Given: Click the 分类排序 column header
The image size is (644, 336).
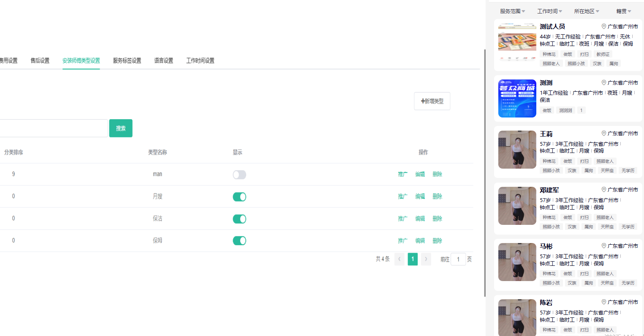Looking at the screenshot, I should click(x=14, y=152).
